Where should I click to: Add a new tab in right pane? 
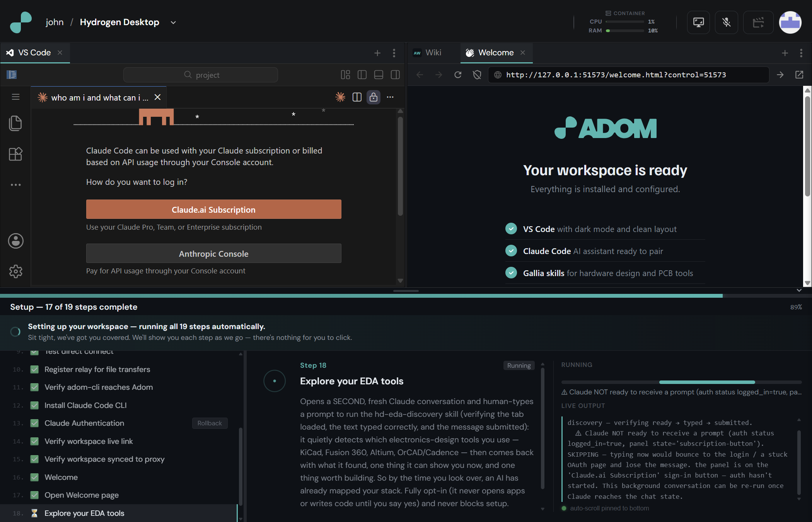(x=785, y=53)
